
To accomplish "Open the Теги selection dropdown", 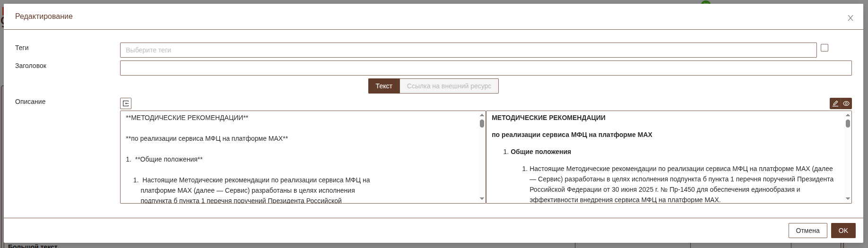I will [468, 50].
